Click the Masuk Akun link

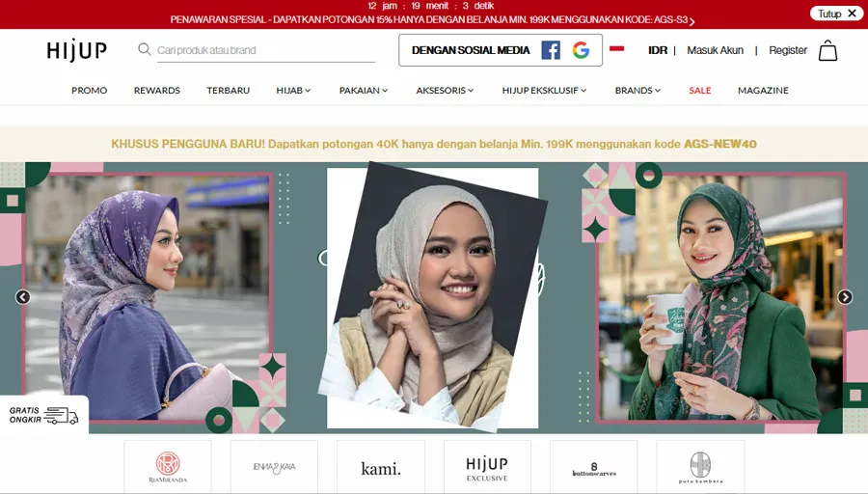(x=716, y=50)
